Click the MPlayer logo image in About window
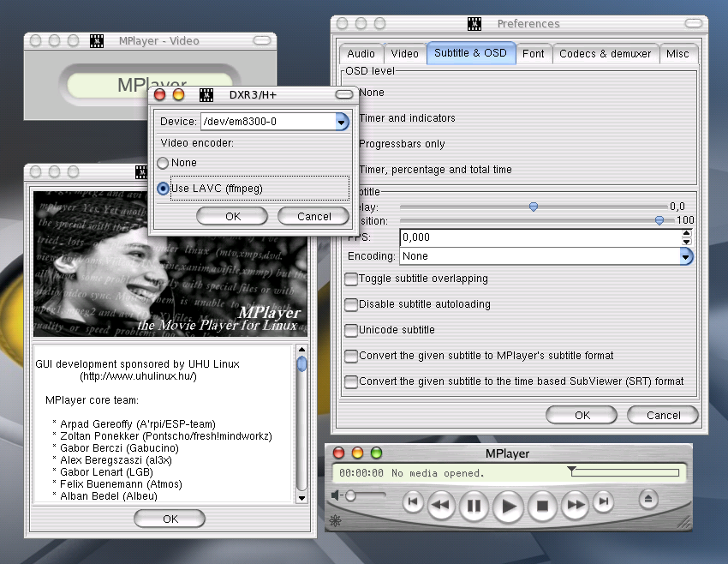This screenshot has height=564, width=728. [x=170, y=264]
